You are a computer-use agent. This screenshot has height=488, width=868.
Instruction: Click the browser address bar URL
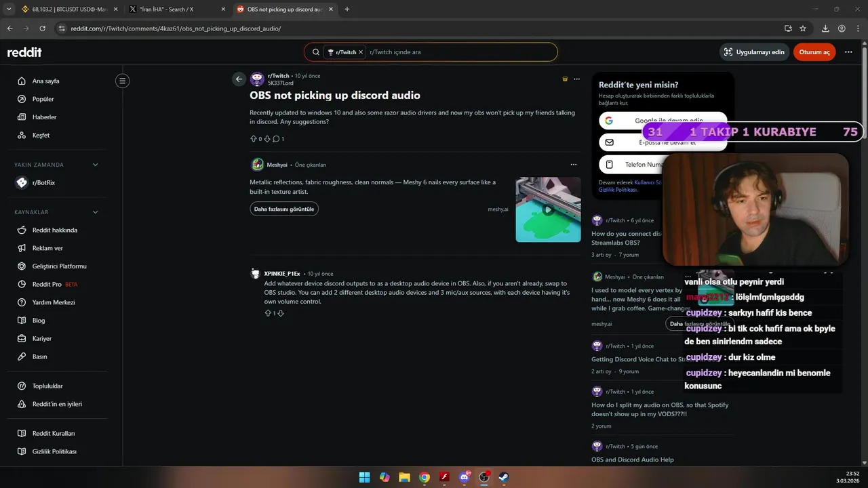[x=176, y=28]
